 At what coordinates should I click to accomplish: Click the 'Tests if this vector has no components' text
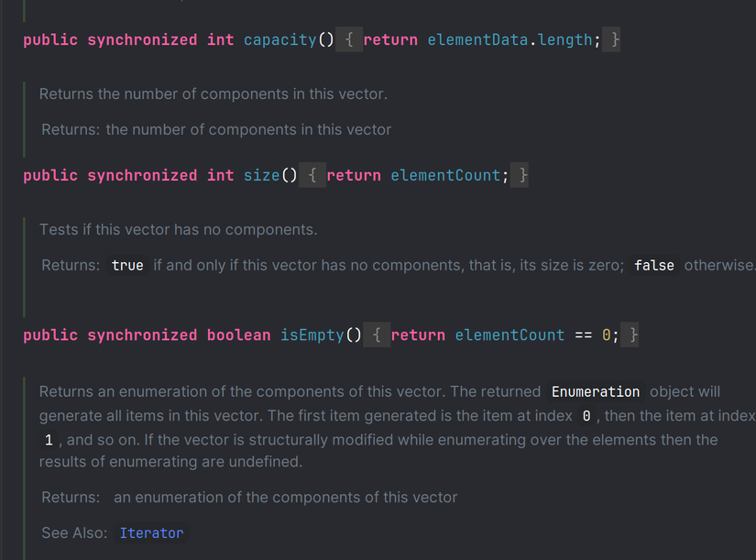tap(178, 229)
